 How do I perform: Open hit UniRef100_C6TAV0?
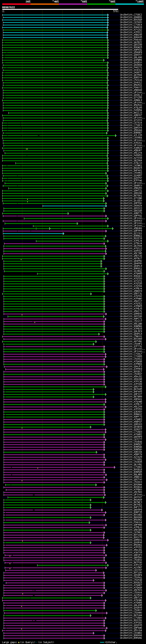(131, 22)
